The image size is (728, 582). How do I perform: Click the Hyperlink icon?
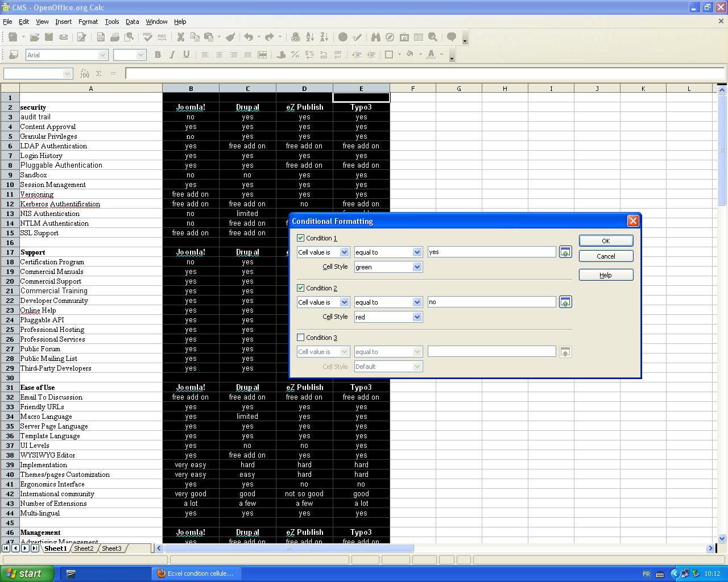click(x=296, y=37)
